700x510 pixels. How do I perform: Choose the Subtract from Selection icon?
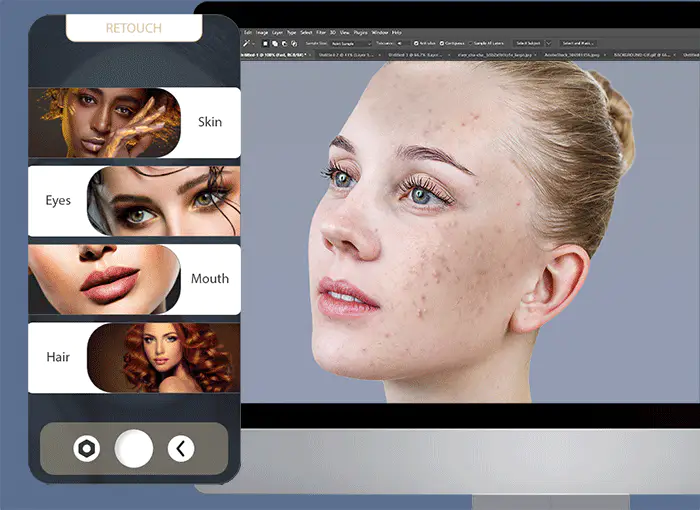point(284,43)
